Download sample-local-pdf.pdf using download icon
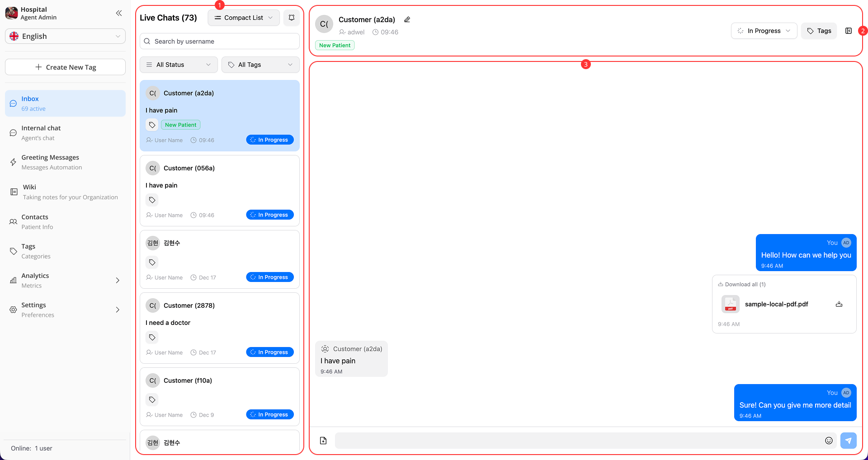The image size is (868, 460). pos(839,304)
